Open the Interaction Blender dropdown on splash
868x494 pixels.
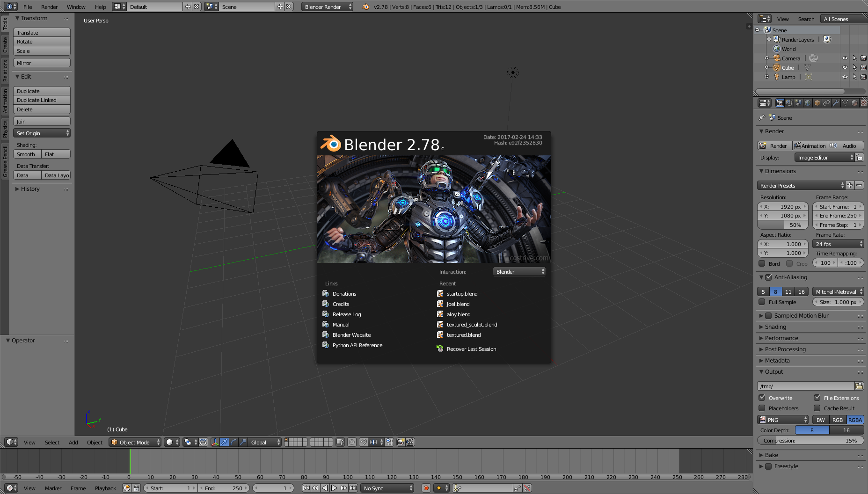tap(519, 271)
